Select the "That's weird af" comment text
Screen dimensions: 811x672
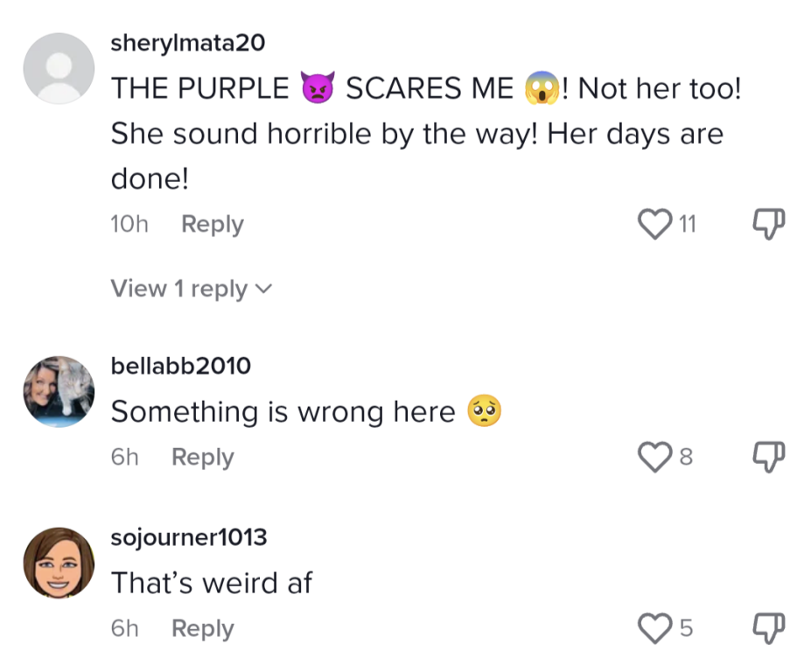click(211, 582)
